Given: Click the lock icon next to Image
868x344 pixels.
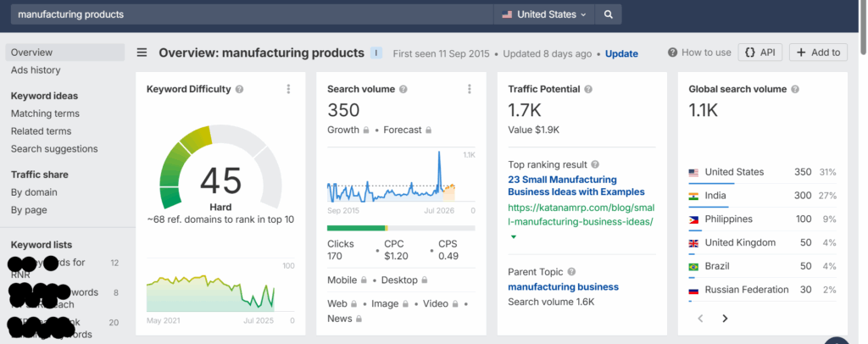Looking at the screenshot, I should point(406,304).
